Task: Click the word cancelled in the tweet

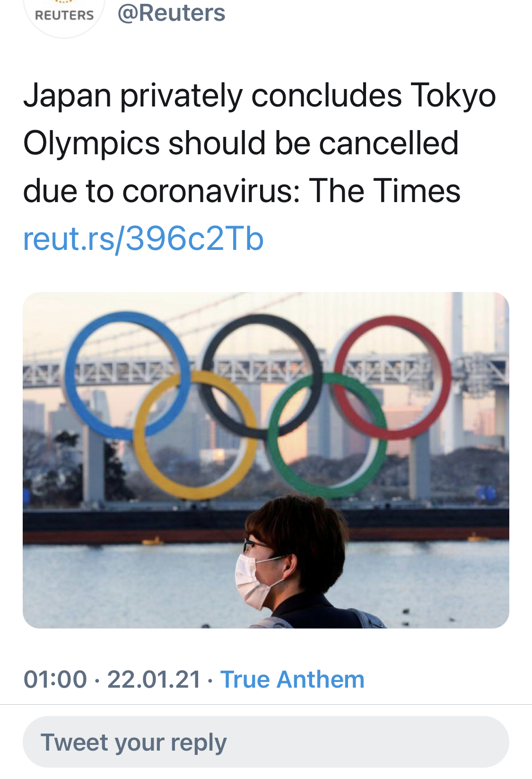Action: coord(389,143)
